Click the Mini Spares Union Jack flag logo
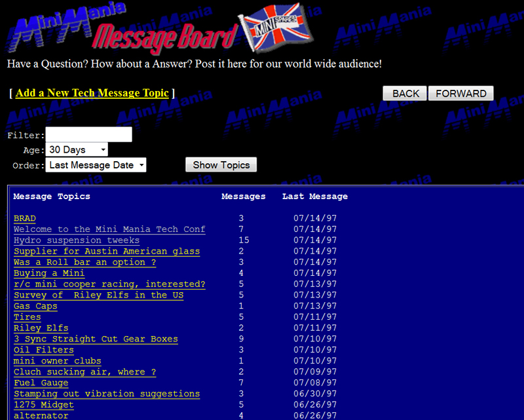This screenshot has height=420, width=524. pyautogui.click(x=276, y=28)
